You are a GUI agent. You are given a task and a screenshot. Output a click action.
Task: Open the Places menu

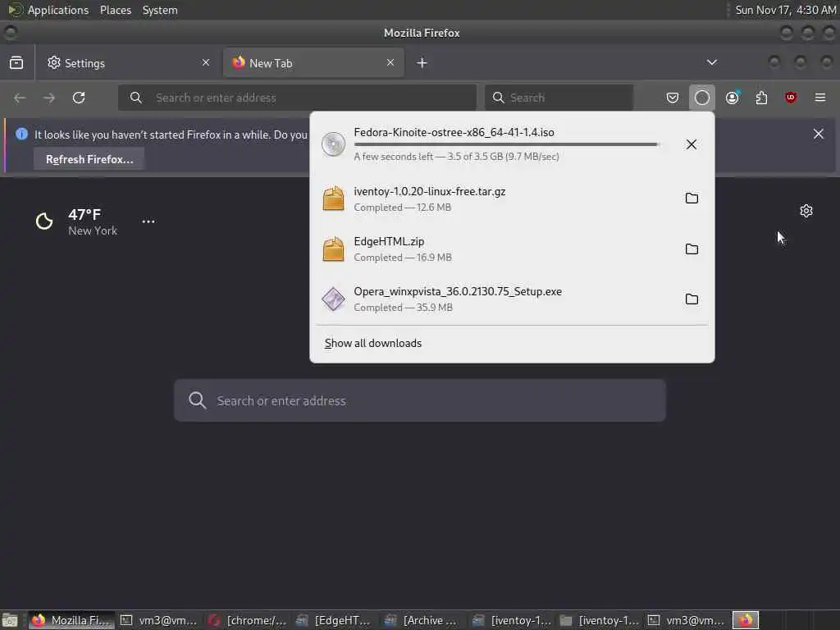[x=116, y=10]
